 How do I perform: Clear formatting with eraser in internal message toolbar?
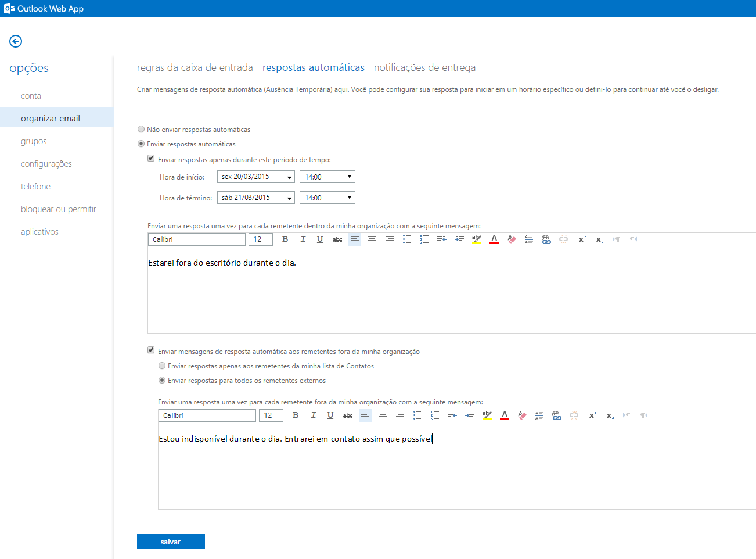coord(512,239)
